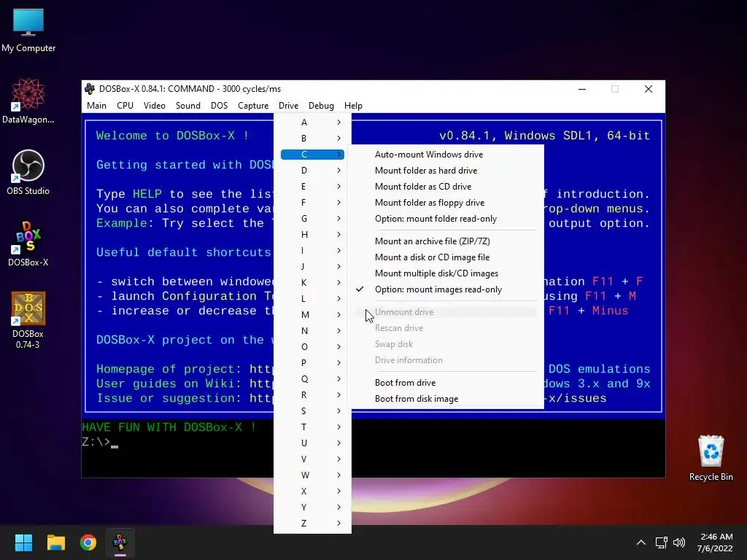The height and width of the screenshot is (560, 747).
Task: Expand drive Y submenu
Action: tap(312, 507)
